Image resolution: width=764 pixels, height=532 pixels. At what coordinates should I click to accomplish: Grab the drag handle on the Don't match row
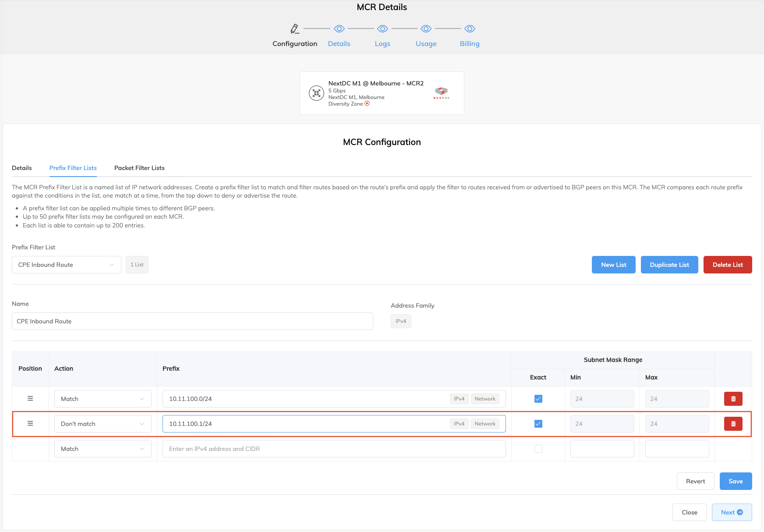30,423
